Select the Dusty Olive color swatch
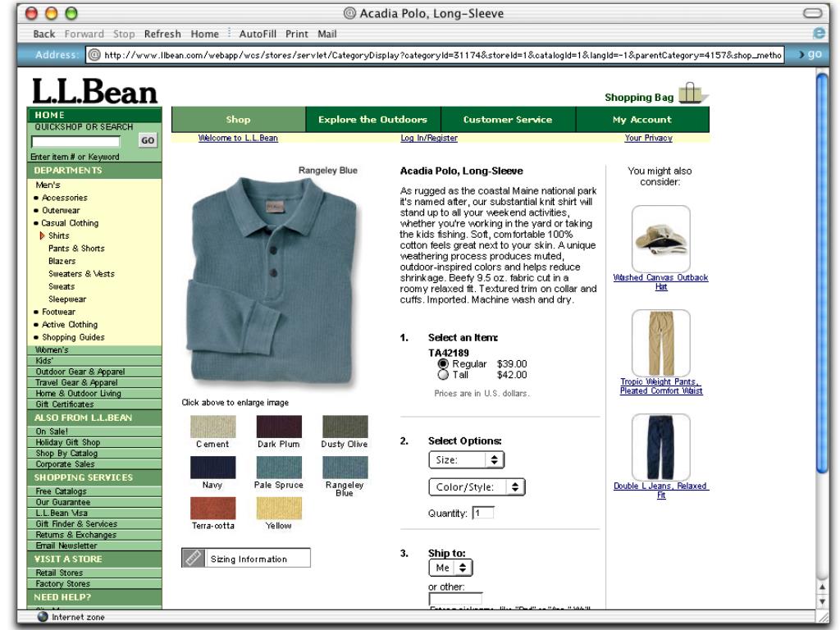This screenshot has height=630, width=840. click(x=345, y=427)
